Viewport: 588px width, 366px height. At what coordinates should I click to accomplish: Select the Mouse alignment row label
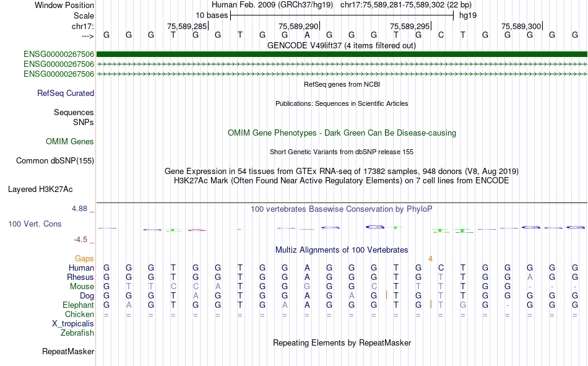82,286
